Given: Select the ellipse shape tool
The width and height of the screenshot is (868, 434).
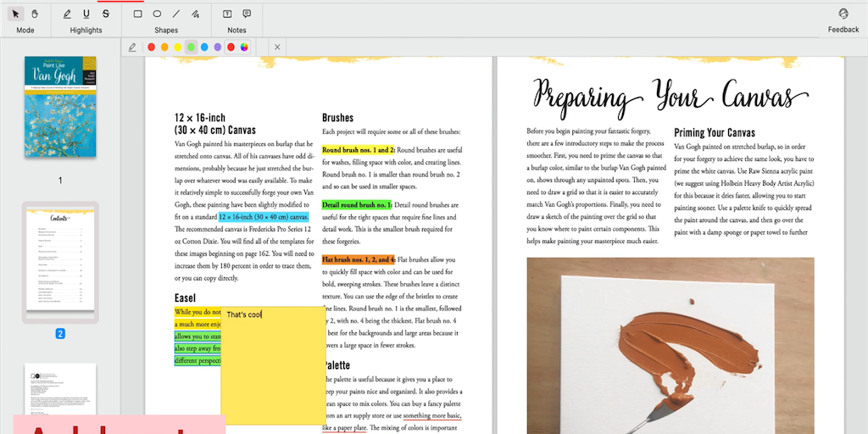Looking at the screenshot, I should coord(157,14).
